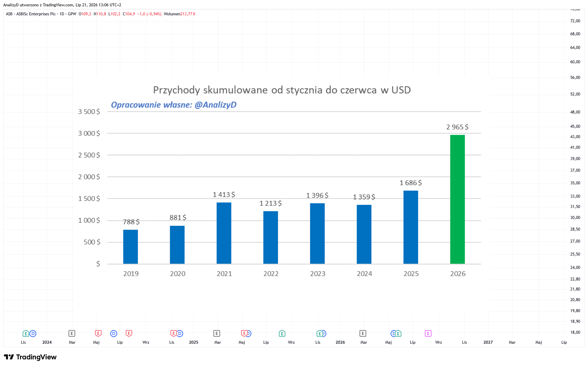Screen dimensions: 588x367
Task: Click the red E earnings marker just after Lip 2024
Action: coord(129,333)
